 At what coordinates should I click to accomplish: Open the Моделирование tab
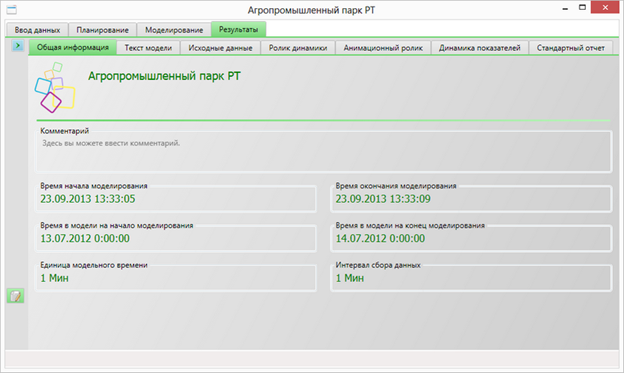tap(174, 30)
